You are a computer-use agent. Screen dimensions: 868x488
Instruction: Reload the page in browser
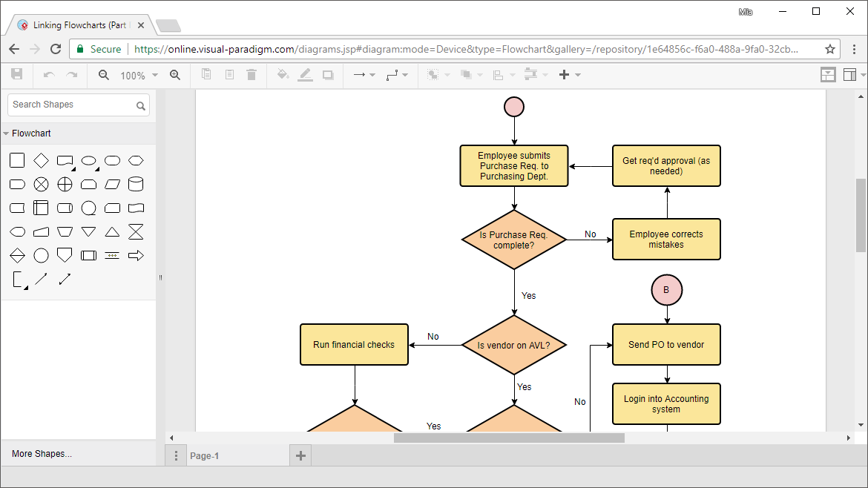(x=56, y=49)
